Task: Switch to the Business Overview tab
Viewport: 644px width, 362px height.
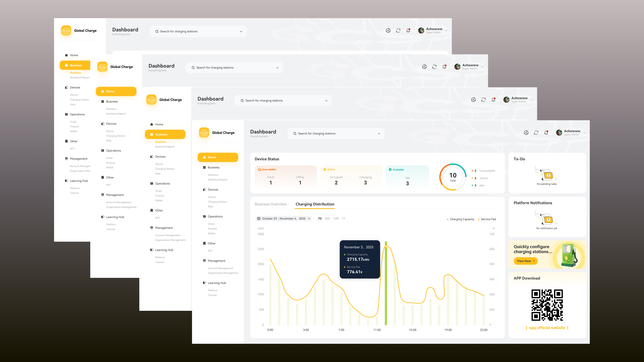Action: 270,204
